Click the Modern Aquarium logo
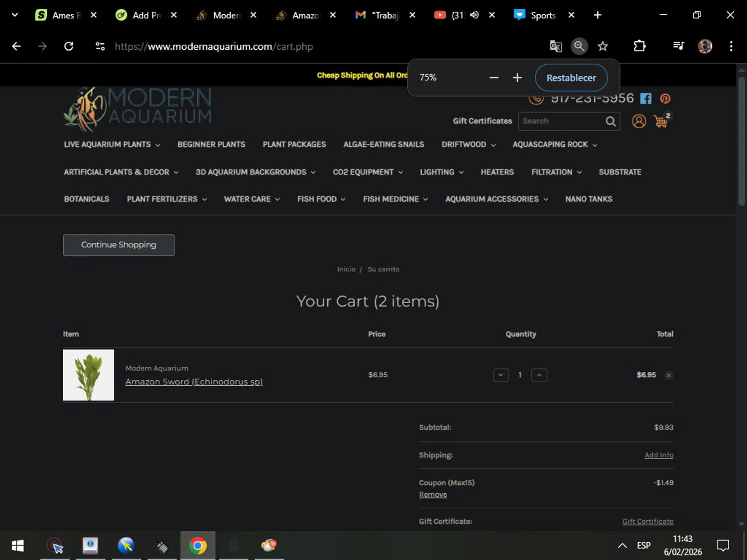The image size is (747, 560). click(x=137, y=109)
